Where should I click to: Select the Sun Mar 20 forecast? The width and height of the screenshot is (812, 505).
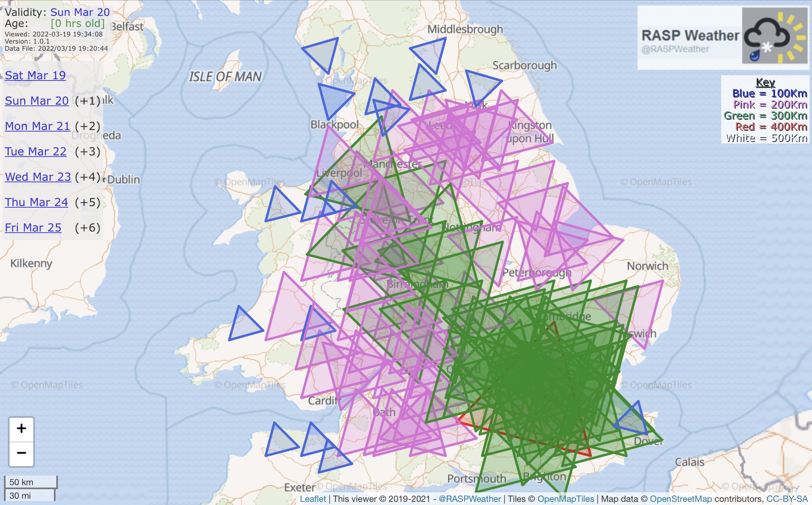(x=37, y=101)
